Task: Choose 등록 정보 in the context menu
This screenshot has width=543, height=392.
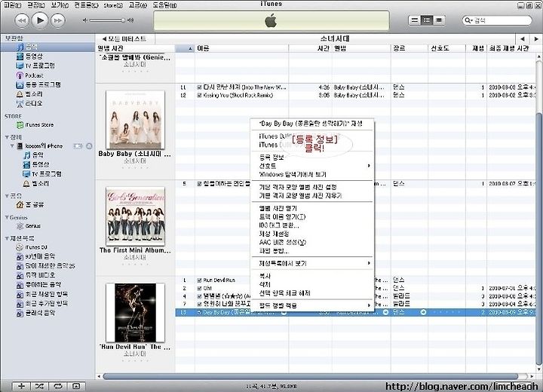Action: [271, 158]
